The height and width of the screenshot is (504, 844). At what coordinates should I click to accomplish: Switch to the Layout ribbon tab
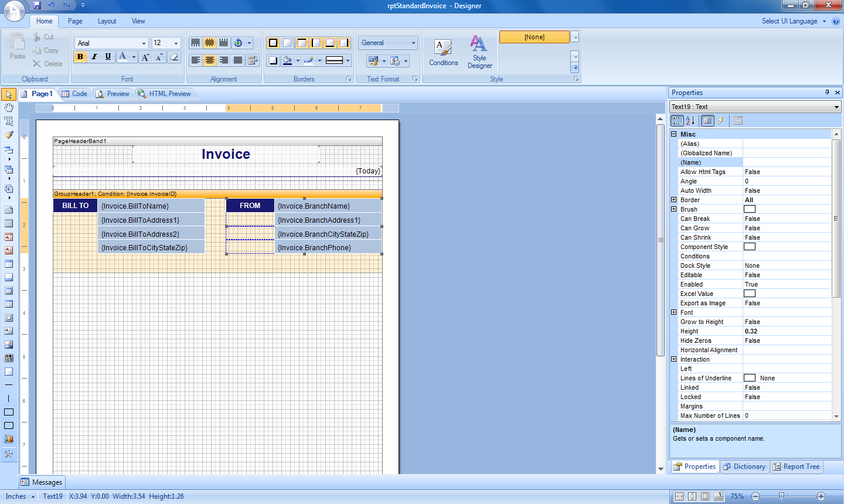point(107,21)
